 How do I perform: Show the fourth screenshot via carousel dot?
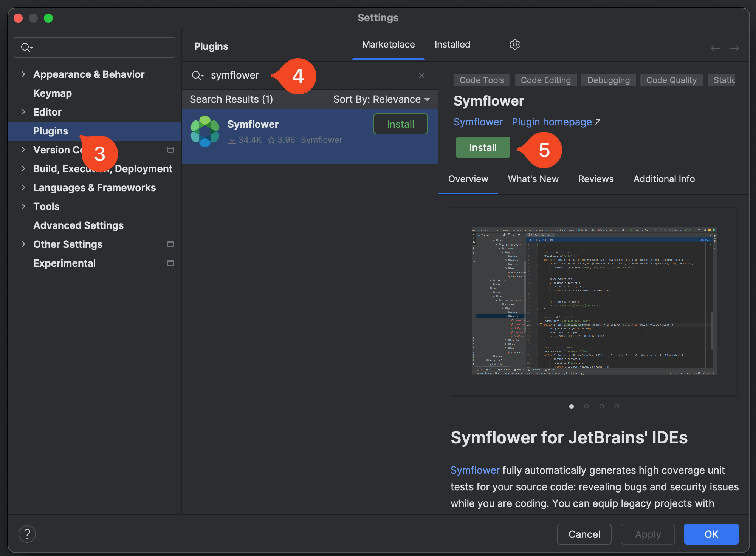pyautogui.click(x=617, y=406)
